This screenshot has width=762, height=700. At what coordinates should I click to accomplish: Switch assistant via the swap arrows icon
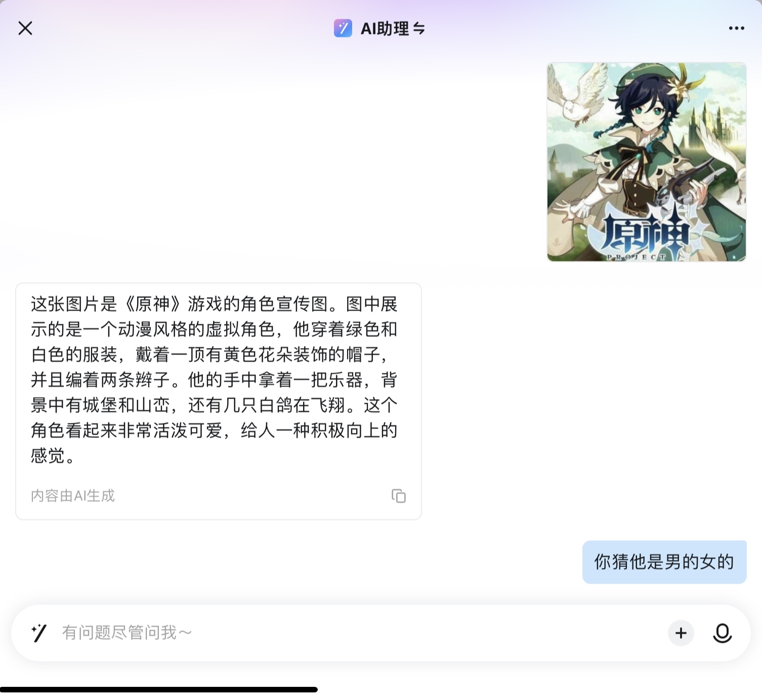(x=419, y=29)
